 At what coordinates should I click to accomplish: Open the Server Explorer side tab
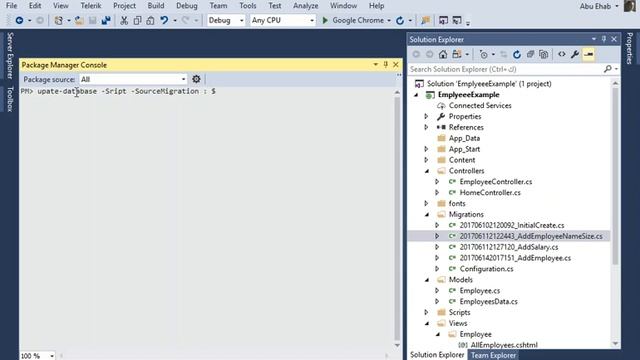[x=10, y=56]
